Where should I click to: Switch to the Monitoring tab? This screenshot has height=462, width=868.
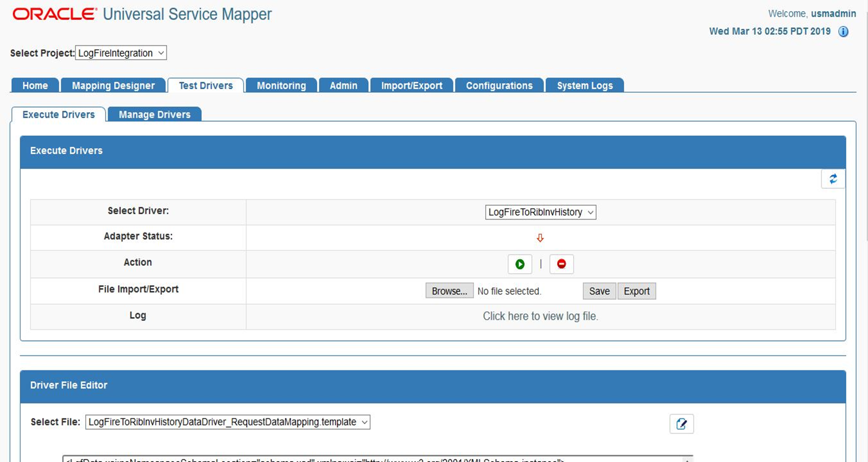pyautogui.click(x=281, y=85)
